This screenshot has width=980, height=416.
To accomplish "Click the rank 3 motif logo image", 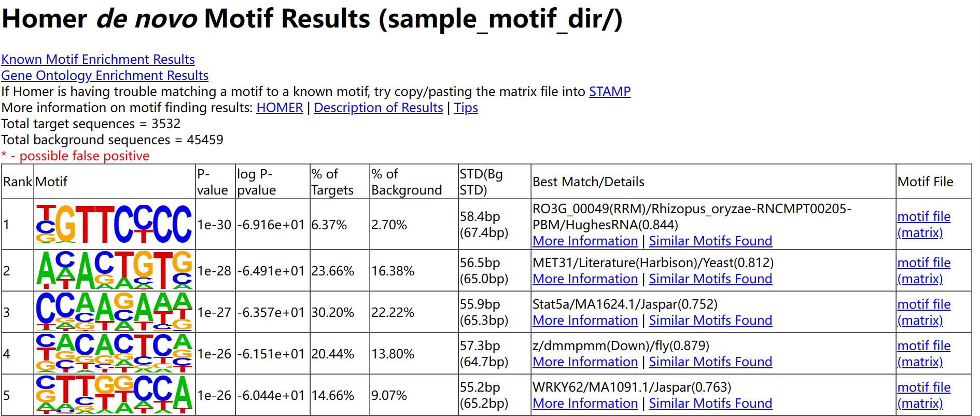I will [x=114, y=312].
